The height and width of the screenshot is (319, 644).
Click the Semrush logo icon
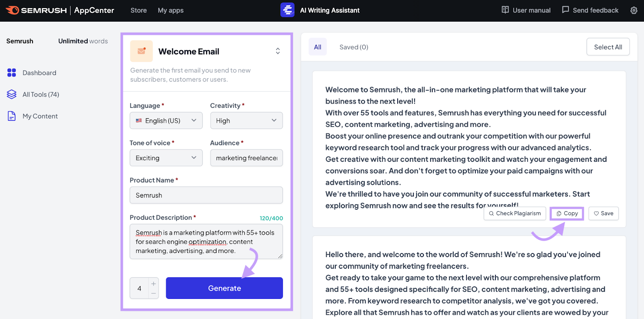[x=12, y=10]
